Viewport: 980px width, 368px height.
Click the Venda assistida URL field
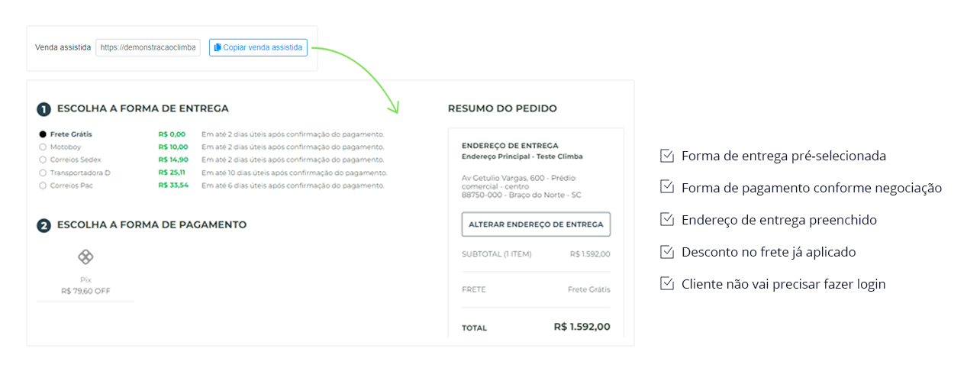point(148,47)
